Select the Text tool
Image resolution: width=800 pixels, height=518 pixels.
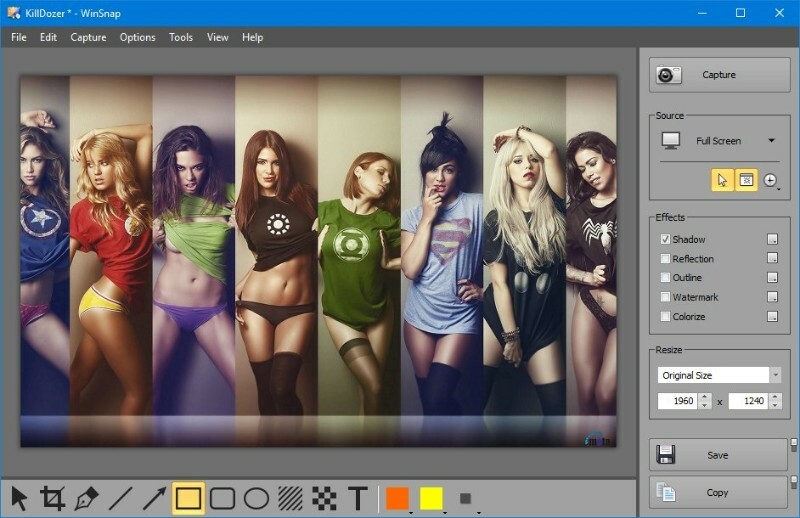(358, 498)
